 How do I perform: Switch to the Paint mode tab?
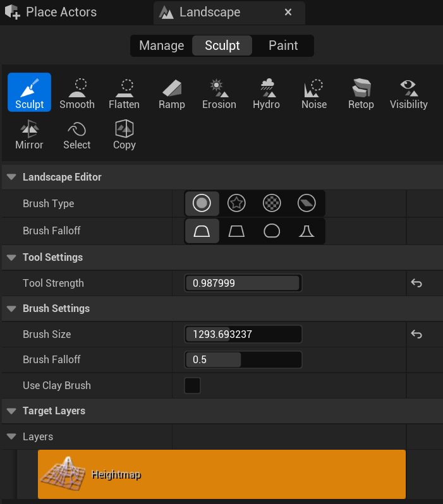(x=283, y=45)
